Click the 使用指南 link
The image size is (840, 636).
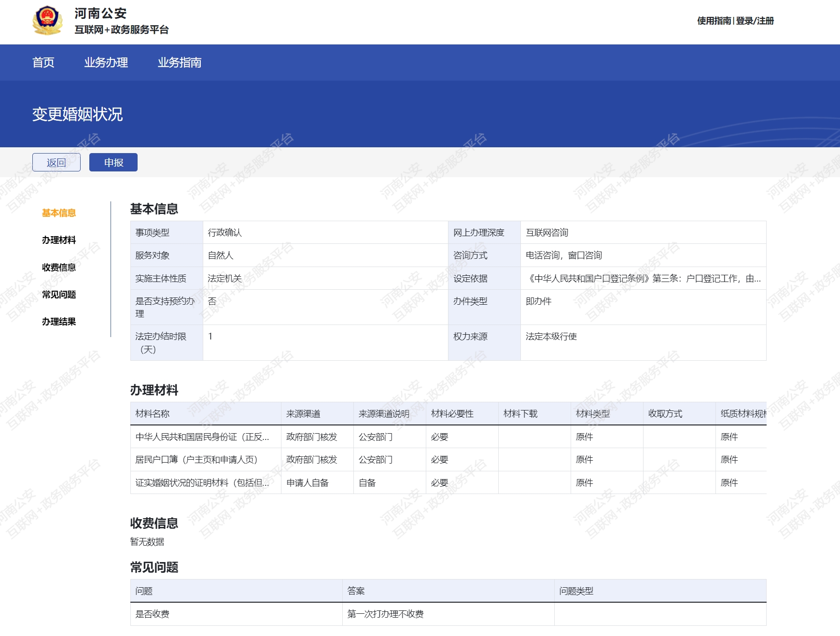(714, 21)
